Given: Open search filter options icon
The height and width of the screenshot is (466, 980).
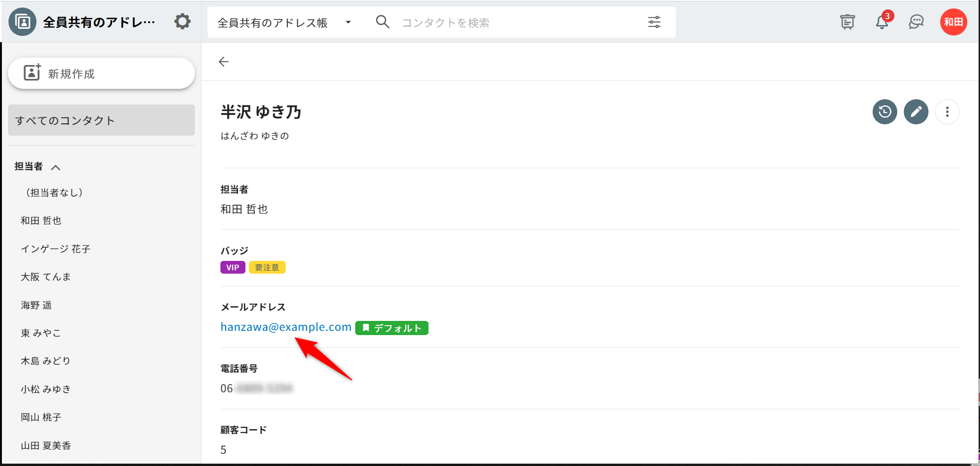Looking at the screenshot, I should (x=654, y=22).
